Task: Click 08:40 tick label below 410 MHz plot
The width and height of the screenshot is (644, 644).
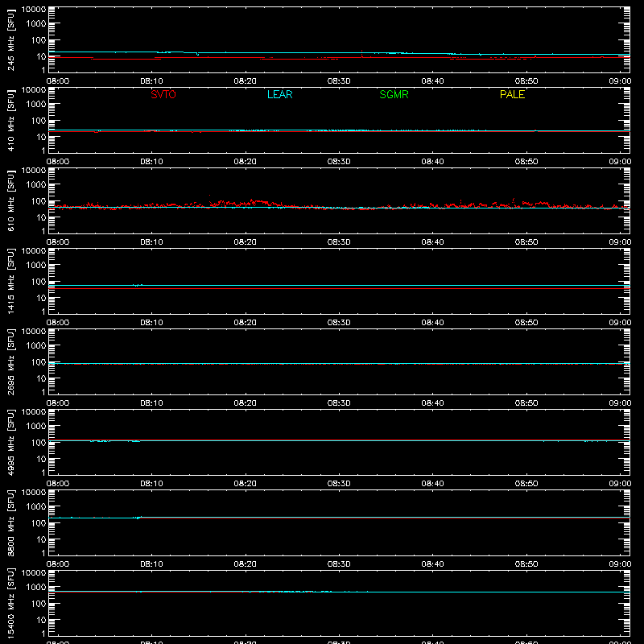Action: (x=432, y=162)
